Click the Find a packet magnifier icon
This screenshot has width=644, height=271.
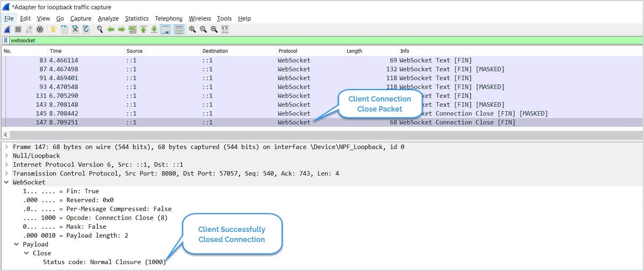tap(99, 29)
